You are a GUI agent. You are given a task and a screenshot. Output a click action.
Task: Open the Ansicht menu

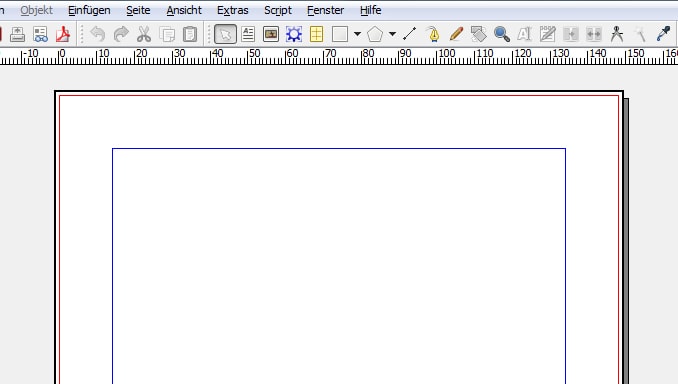click(184, 10)
